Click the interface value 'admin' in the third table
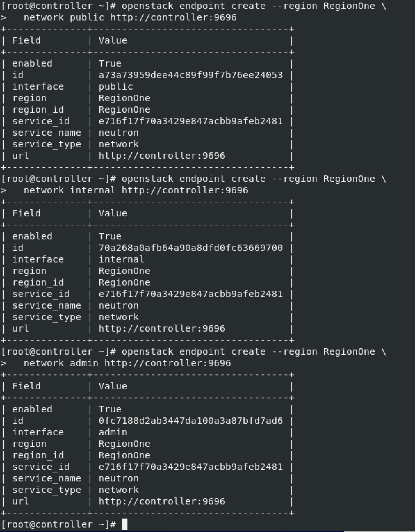 pos(113,432)
